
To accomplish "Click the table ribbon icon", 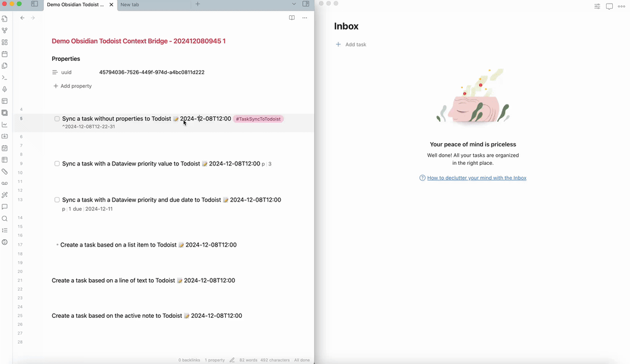I will point(5,160).
